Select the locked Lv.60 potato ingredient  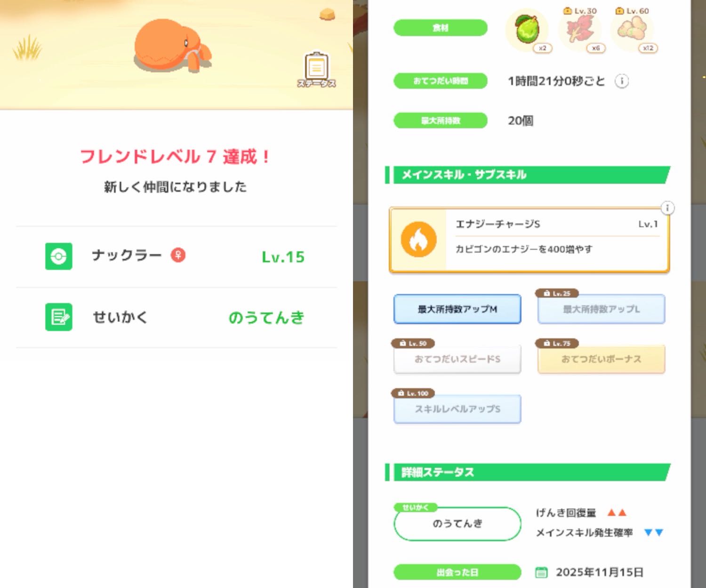coord(634,29)
